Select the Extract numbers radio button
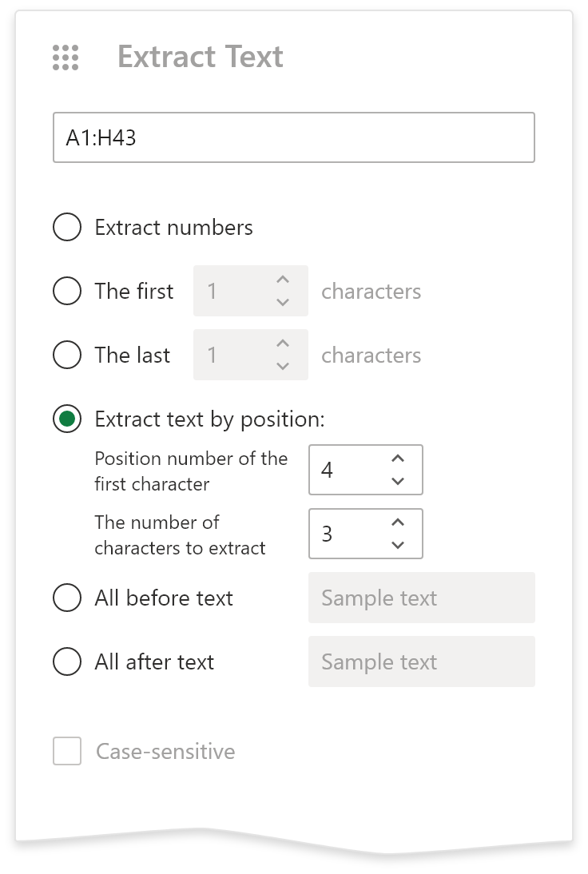The height and width of the screenshot is (874, 588). (67, 227)
